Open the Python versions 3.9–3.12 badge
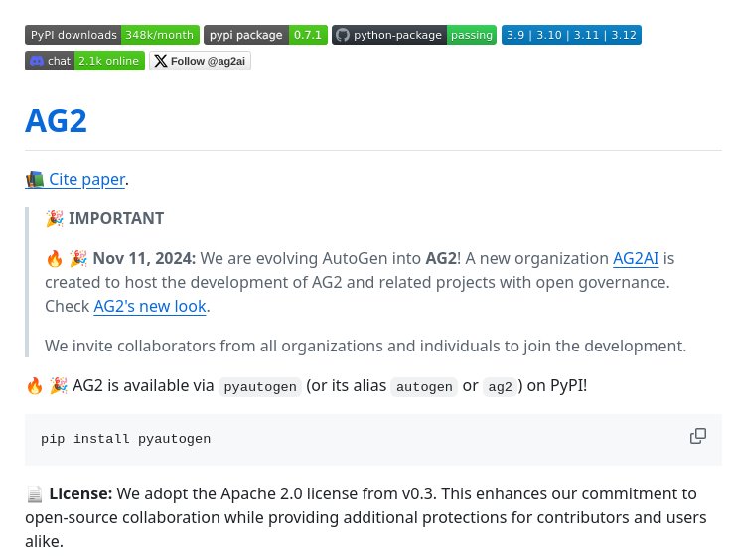This screenshot has height=560, width=731. pyautogui.click(x=571, y=35)
